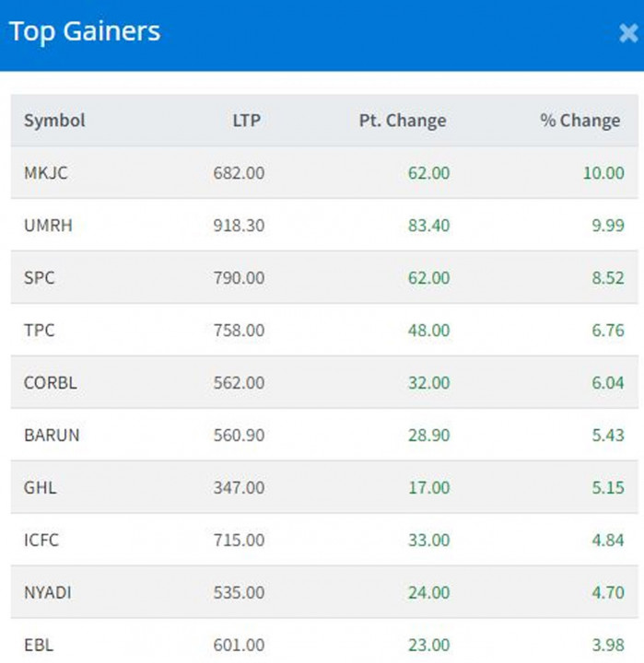Close the Top Gainers panel
The height and width of the screenshot is (663, 644).
(627, 34)
